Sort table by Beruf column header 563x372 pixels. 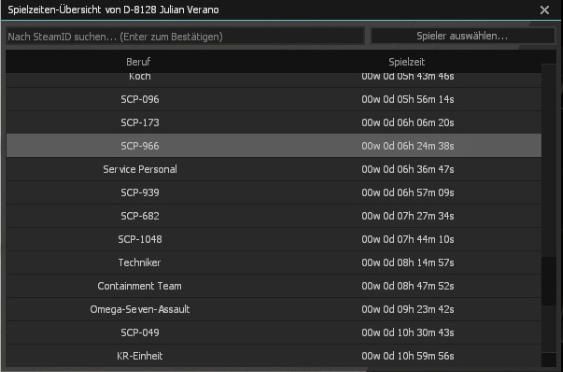click(x=138, y=62)
